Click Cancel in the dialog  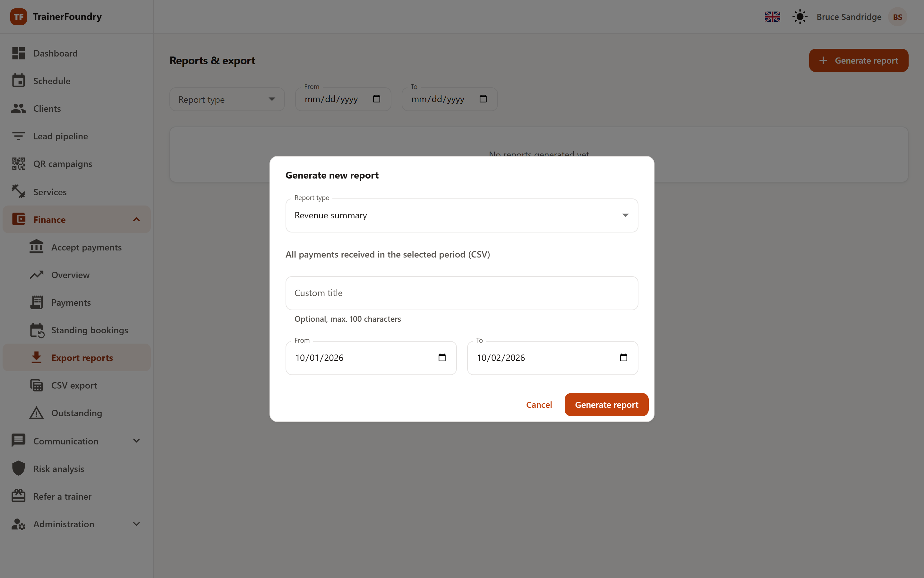tap(539, 405)
